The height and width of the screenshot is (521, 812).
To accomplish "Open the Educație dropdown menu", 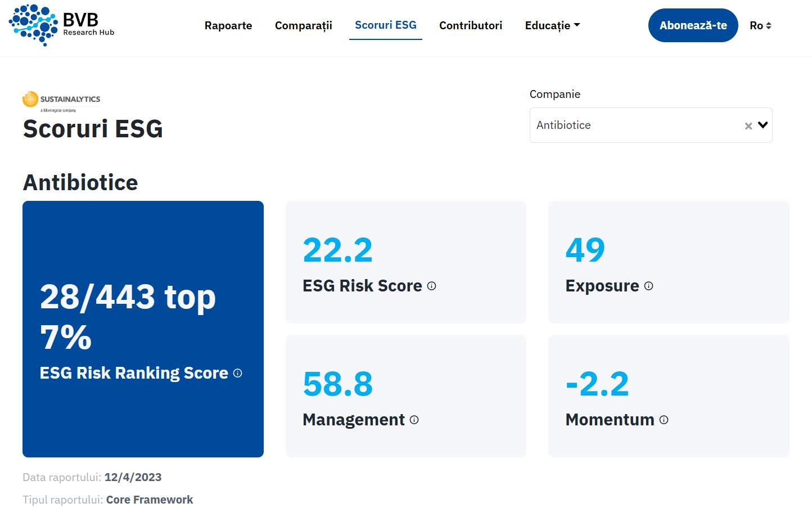I will [x=552, y=25].
